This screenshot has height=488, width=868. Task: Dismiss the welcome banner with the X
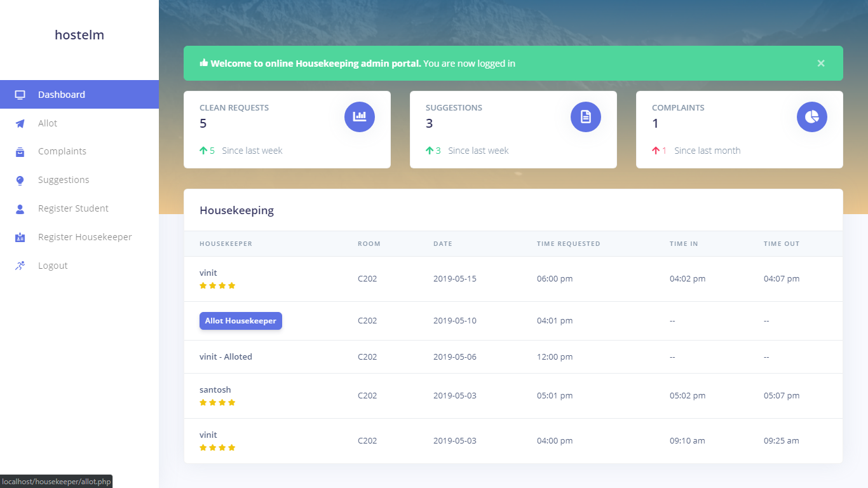tap(820, 63)
